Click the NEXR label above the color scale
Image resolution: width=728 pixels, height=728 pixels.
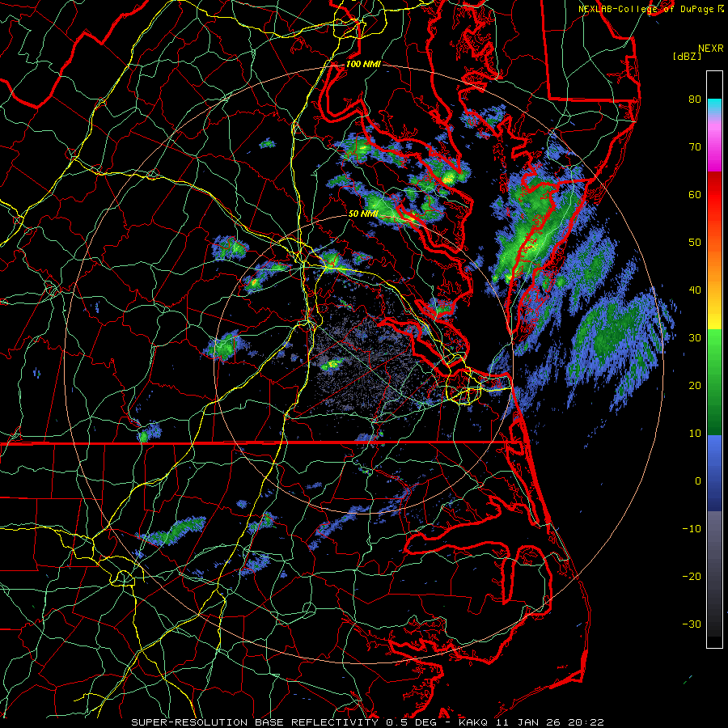(711, 49)
